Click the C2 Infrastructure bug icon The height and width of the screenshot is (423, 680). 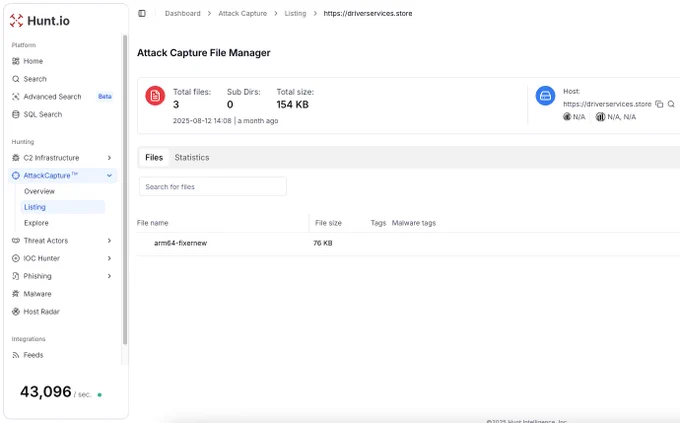point(16,158)
